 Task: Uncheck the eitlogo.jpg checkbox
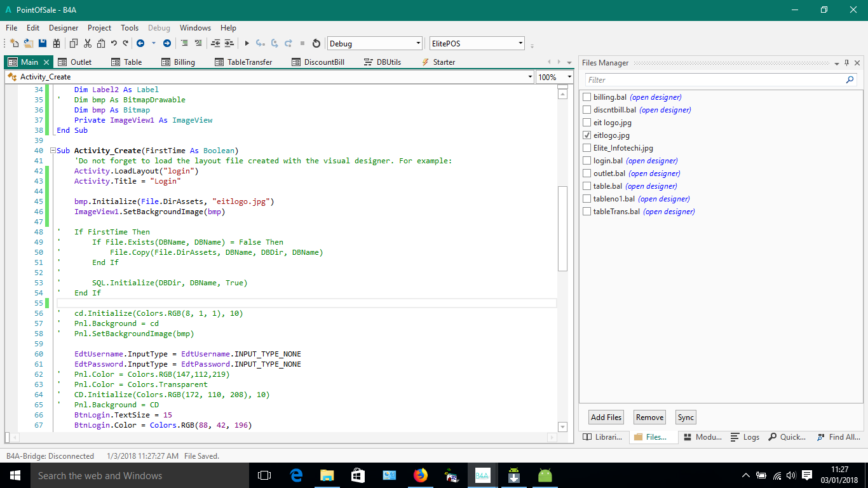point(587,135)
